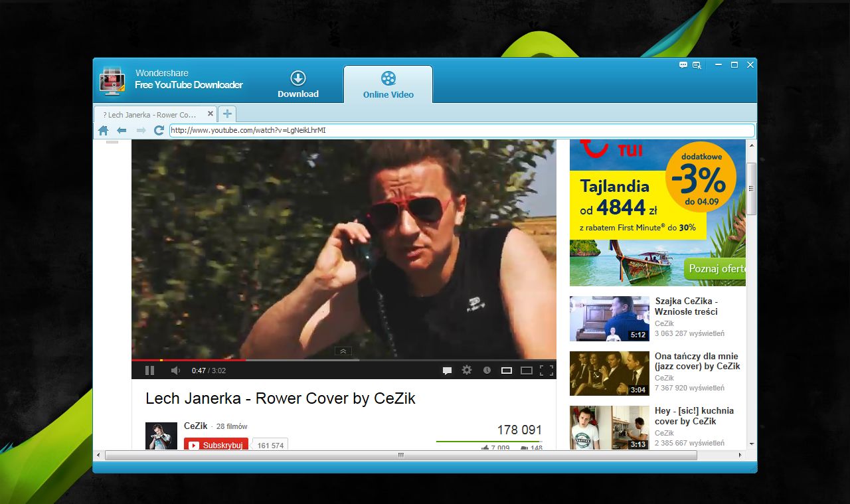This screenshot has width=850, height=504.
Task: Click the Poznaj ofertę ad button
Action: coord(715,269)
